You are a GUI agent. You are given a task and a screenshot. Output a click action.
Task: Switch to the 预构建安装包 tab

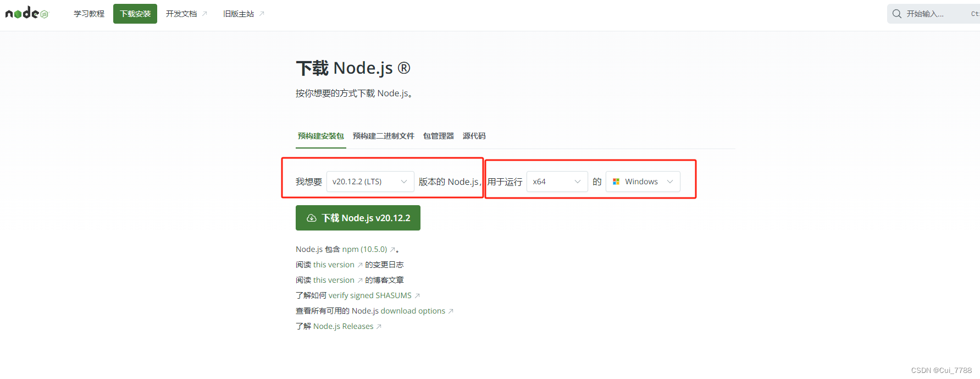[321, 136]
